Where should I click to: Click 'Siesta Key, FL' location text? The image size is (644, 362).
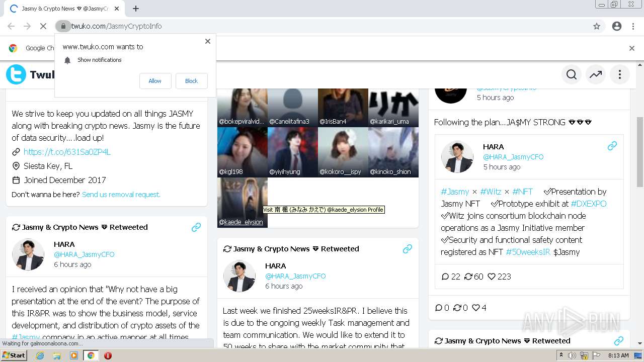[x=48, y=166]
